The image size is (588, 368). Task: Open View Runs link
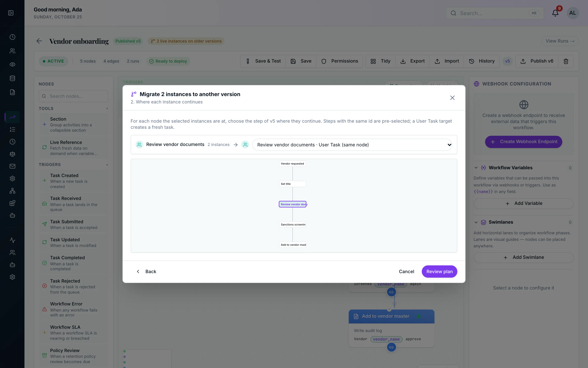pos(560,41)
